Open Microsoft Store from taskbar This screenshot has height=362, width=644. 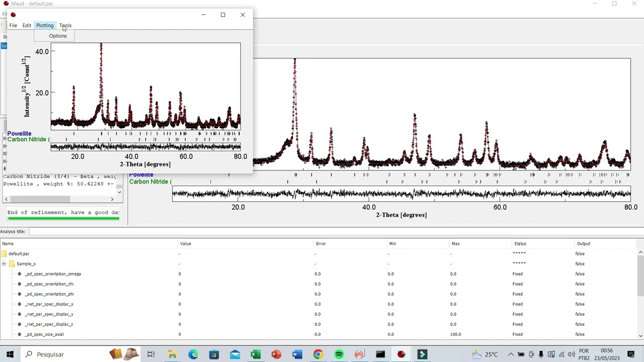(x=214, y=354)
